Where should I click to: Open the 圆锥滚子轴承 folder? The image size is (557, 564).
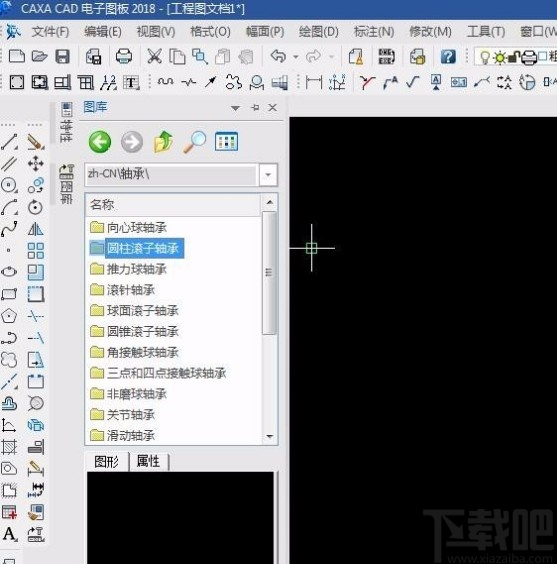134,331
